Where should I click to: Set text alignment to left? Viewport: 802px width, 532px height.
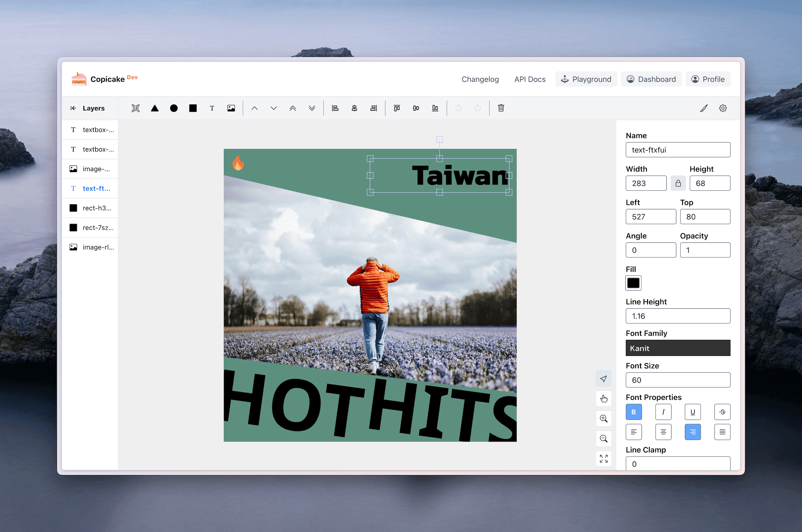click(633, 432)
